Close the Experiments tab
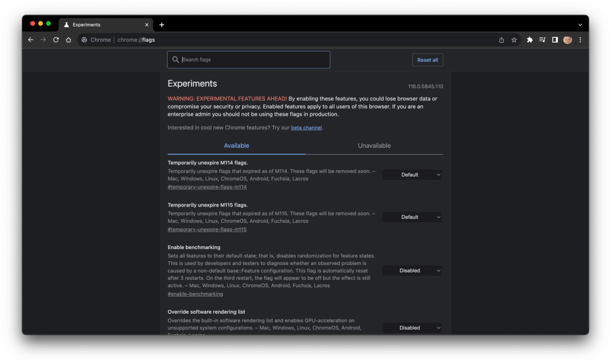Viewport: 611px width, 364px height. tap(146, 25)
